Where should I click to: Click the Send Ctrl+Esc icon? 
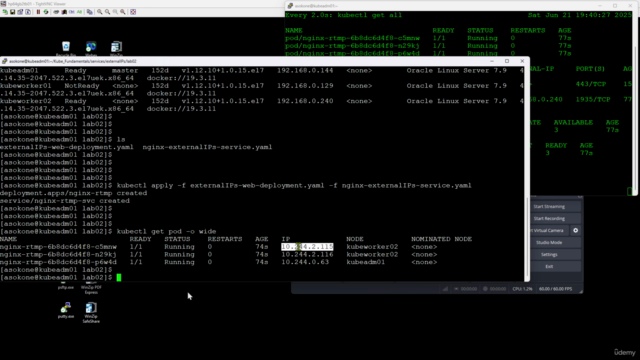(x=64, y=12)
